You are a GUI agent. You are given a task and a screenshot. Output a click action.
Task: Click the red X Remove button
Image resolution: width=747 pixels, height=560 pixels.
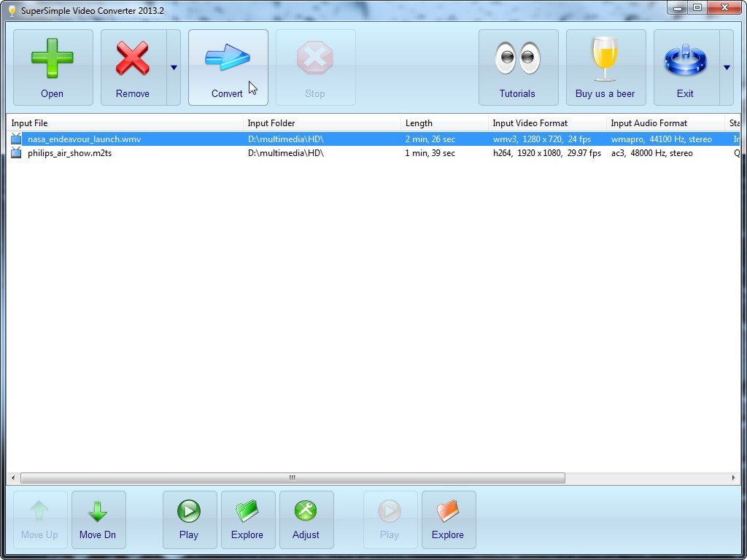(x=133, y=67)
